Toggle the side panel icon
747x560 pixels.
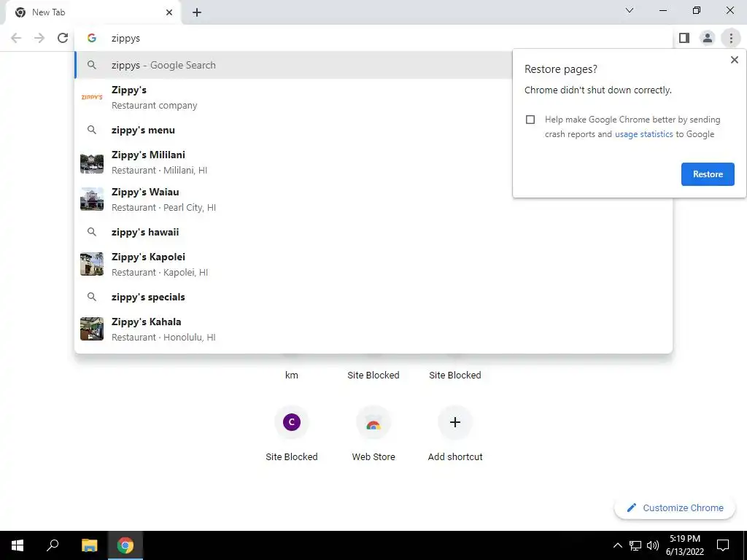coord(684,38)
